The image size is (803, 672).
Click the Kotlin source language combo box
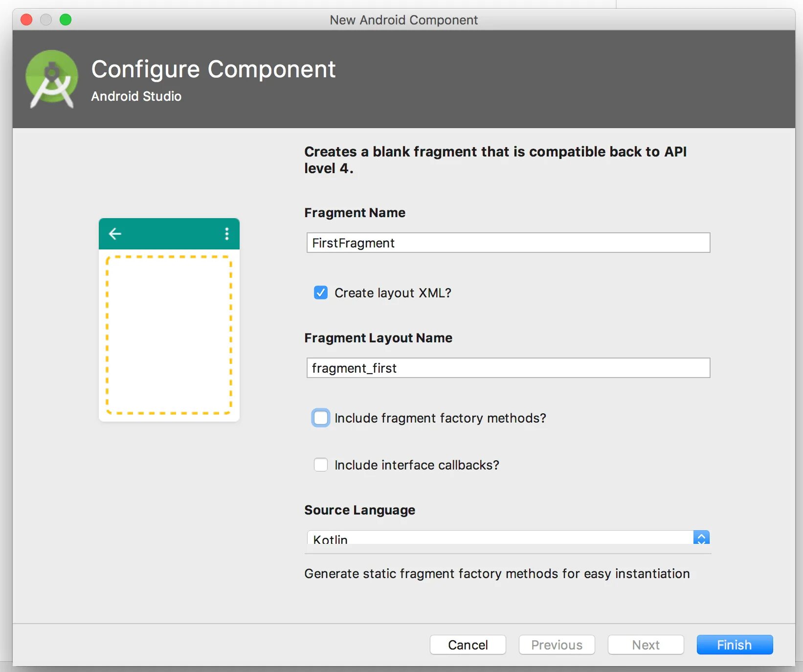click(499, 538)
